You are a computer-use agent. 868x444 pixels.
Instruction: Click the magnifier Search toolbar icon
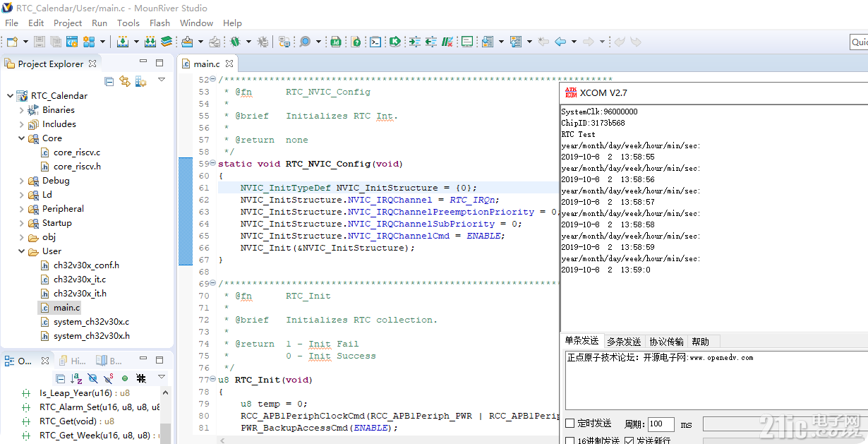click(x=305, y=42)
